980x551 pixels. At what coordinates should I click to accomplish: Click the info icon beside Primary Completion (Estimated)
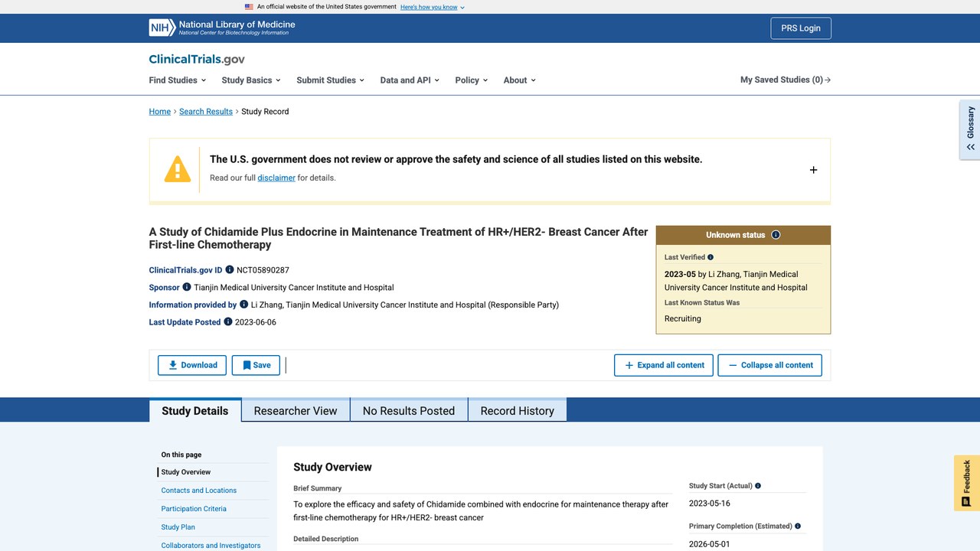[x=798, y=527]
